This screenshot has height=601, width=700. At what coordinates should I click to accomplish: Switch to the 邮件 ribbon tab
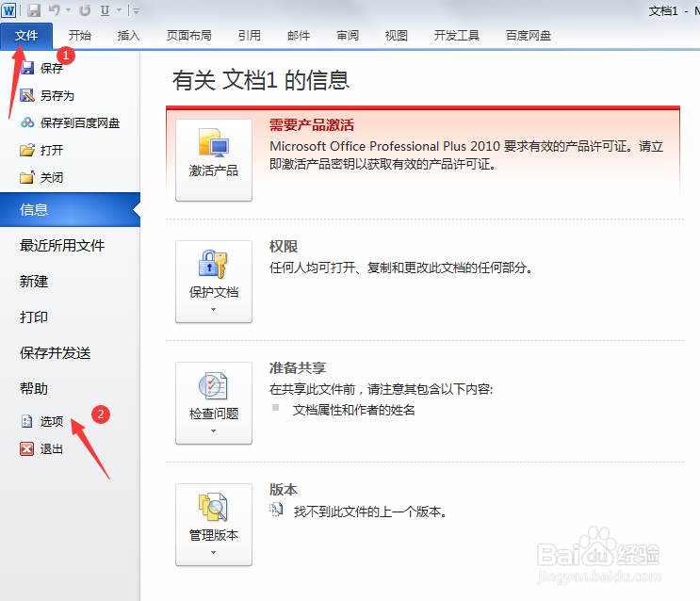[x=299, y=35]
